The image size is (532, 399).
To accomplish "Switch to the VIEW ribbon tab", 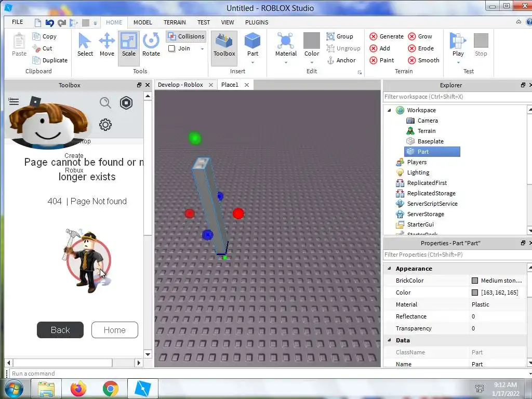I will click(228, 22).
